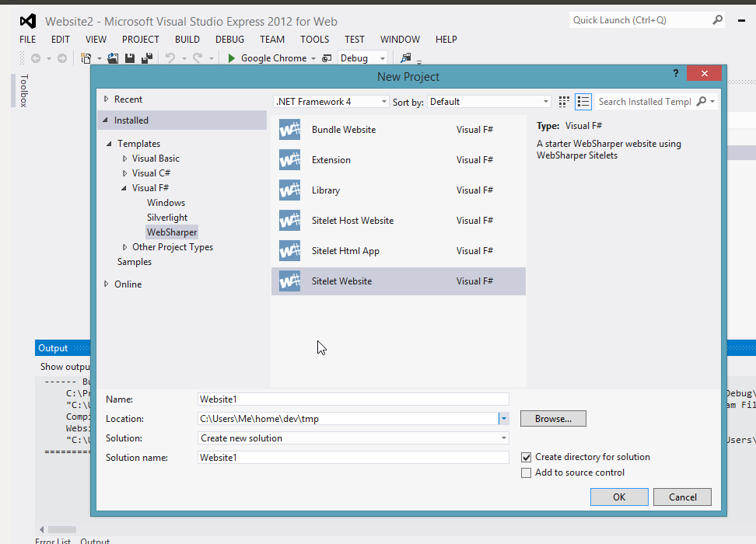Switch to the Error List tab
This screenshot has width=756, height=544.
[x=53, y=539]
